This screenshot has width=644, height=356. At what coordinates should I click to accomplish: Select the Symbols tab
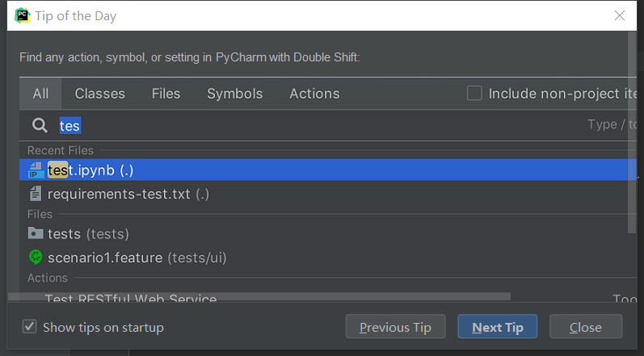click(x=235, y=94)
